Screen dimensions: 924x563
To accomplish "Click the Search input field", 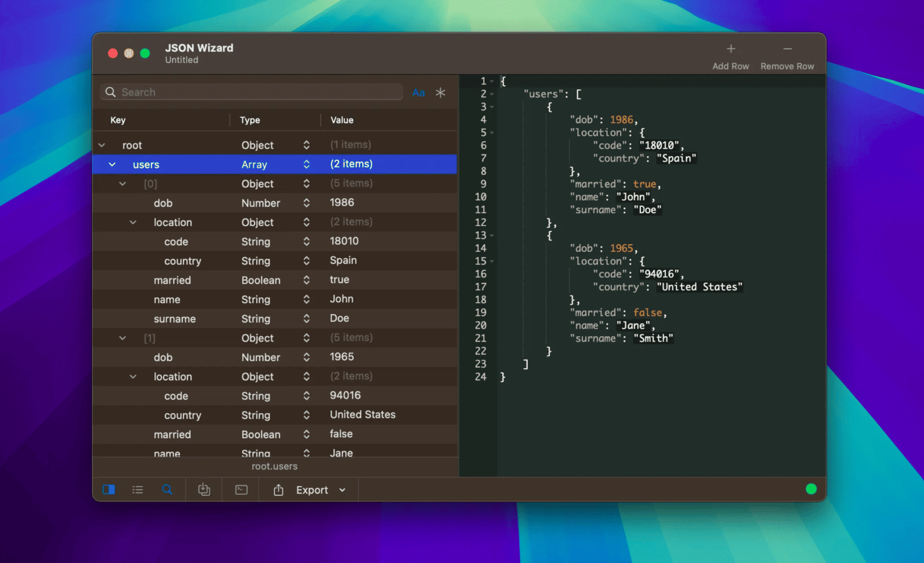I will pos(252,92).
